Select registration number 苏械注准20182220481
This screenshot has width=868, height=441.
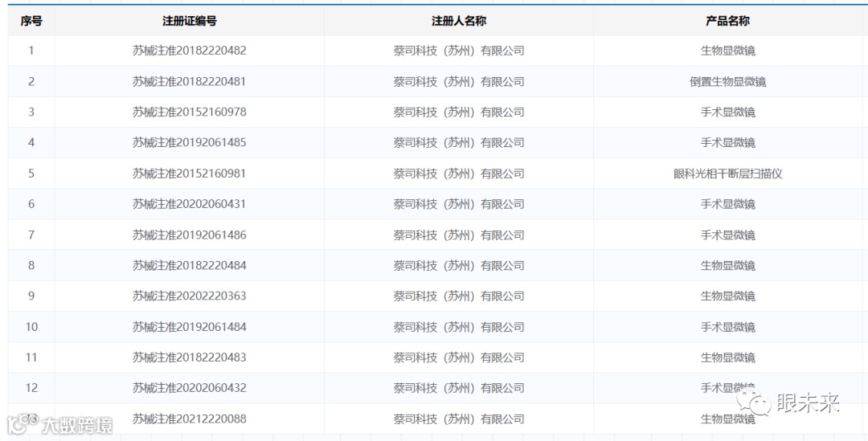190,81
